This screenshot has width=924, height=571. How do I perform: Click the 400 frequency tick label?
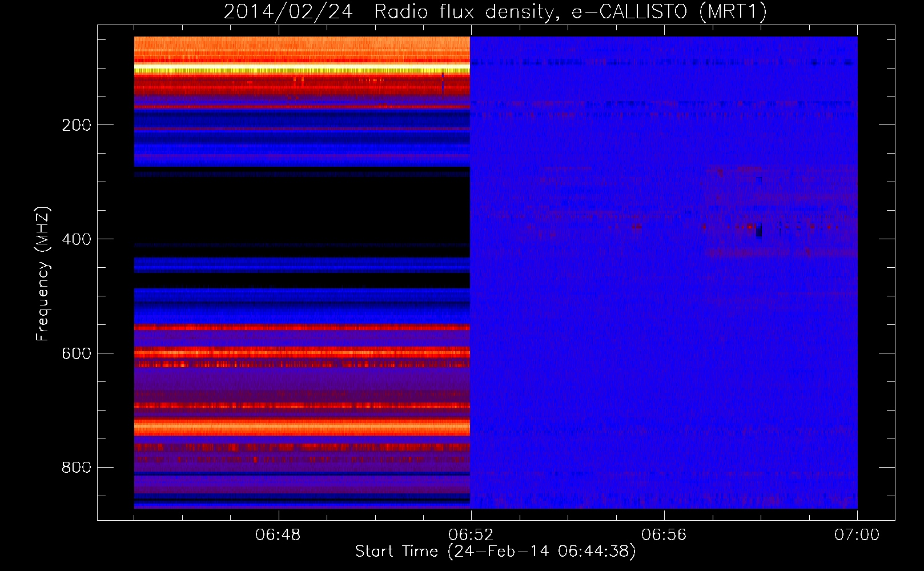(77, 239)
